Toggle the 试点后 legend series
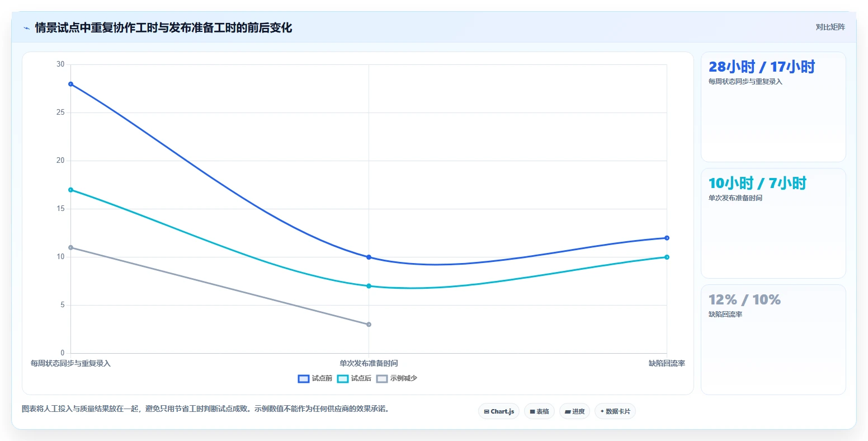868x441 pixels. (x=354, y=378)
